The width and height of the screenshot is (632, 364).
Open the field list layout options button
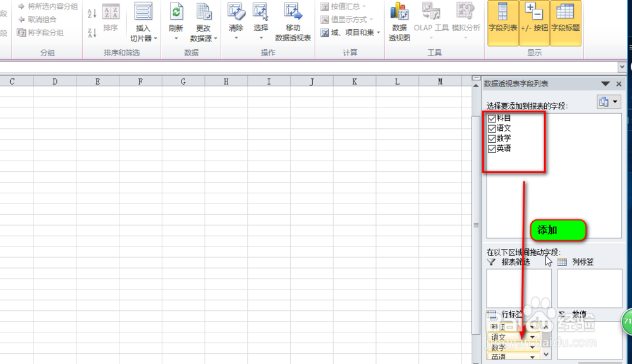point(609,102)
